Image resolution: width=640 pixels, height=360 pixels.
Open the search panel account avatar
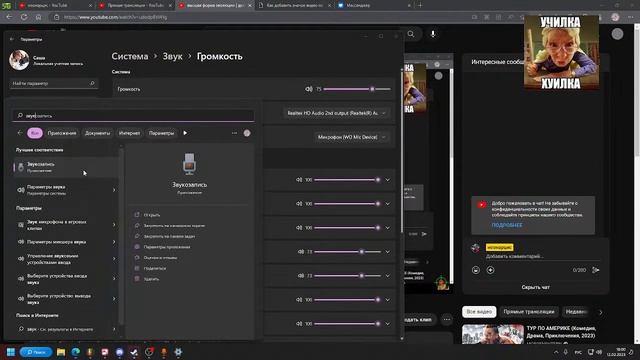[x=247, y=133]
